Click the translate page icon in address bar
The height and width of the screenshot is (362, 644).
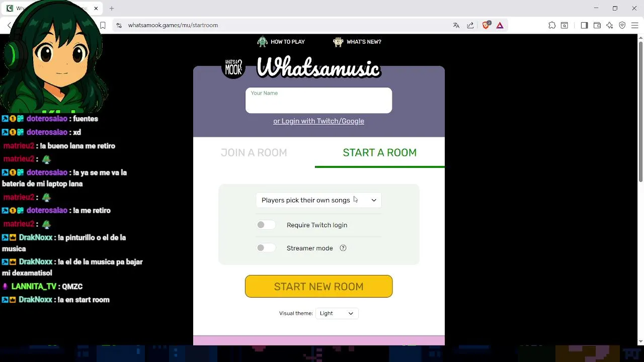coord(456,25)
